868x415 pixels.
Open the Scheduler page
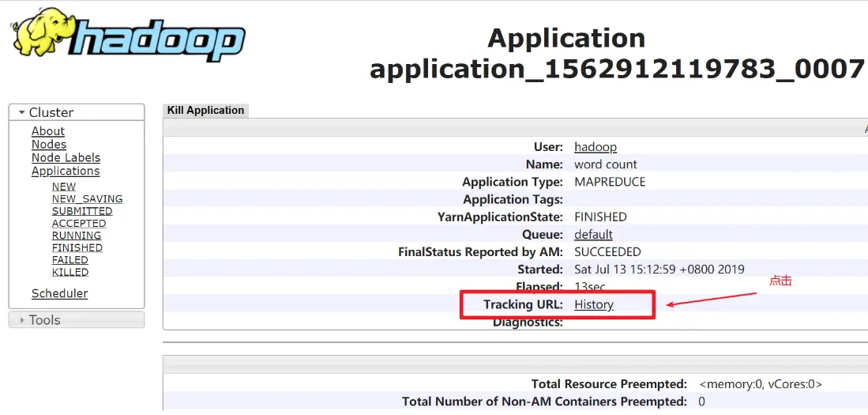pyautogui.click(x=59, y=293)
